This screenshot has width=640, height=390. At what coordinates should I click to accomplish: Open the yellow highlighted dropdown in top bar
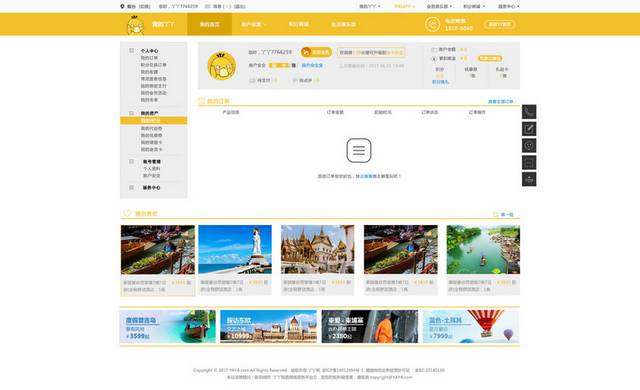(x=404, y=6)
